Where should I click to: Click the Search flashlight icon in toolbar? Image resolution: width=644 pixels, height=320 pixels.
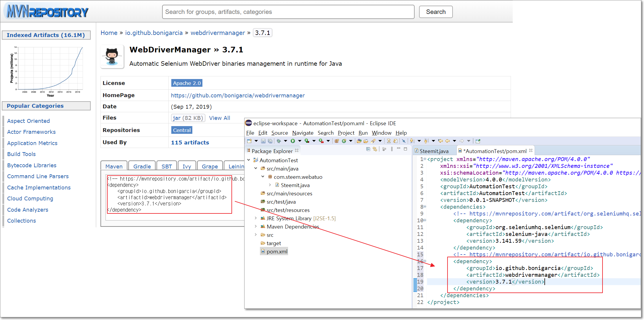(373, 141)
